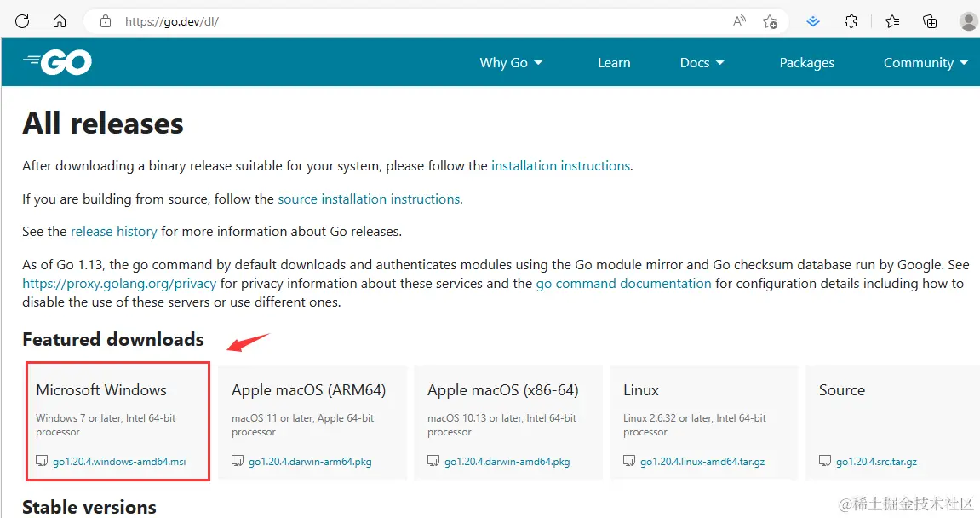The image size is (980, 518).
Task: Click the Featured downloads heading
Action: [113, 339]
